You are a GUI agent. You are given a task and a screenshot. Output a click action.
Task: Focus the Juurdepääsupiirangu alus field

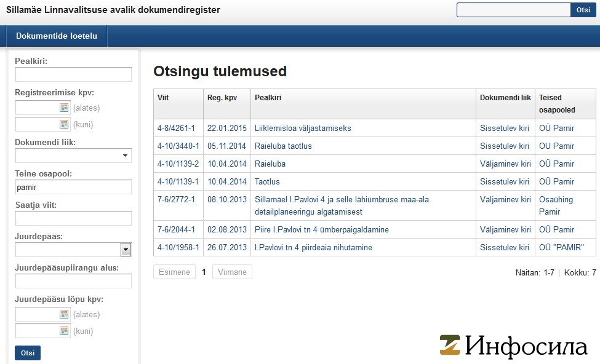click(x=73, y=281)
